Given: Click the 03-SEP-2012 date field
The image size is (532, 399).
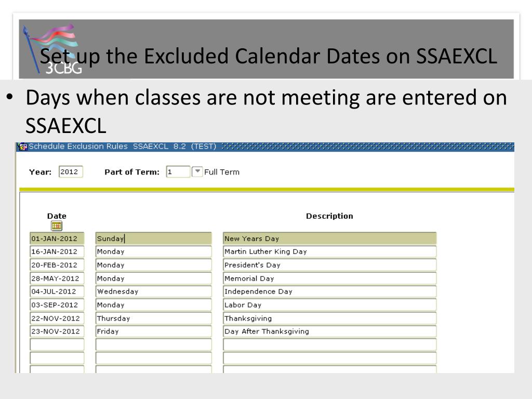Looking at the screenshot, I should (x=57, y=304).
